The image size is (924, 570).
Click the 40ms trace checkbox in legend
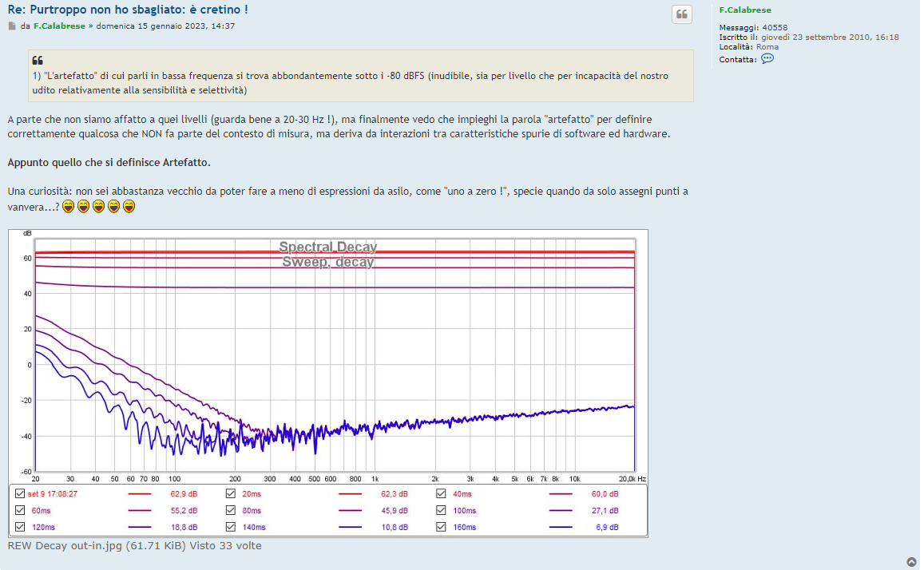click(441, 493)
